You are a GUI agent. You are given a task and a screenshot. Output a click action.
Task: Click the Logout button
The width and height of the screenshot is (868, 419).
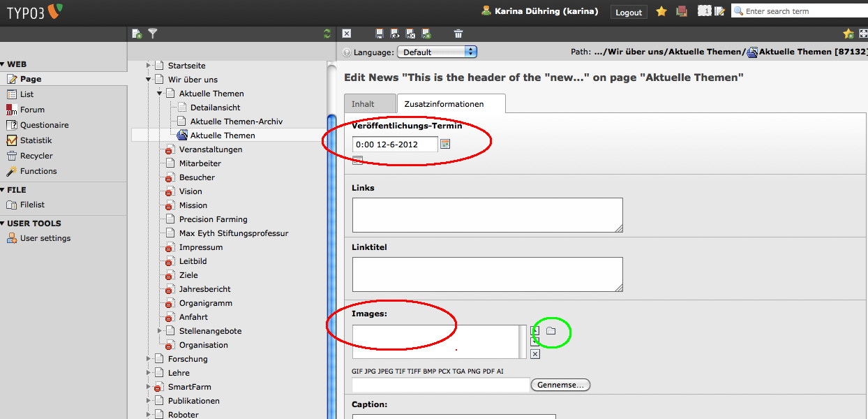pyautogui.click(x=628, y=13)
